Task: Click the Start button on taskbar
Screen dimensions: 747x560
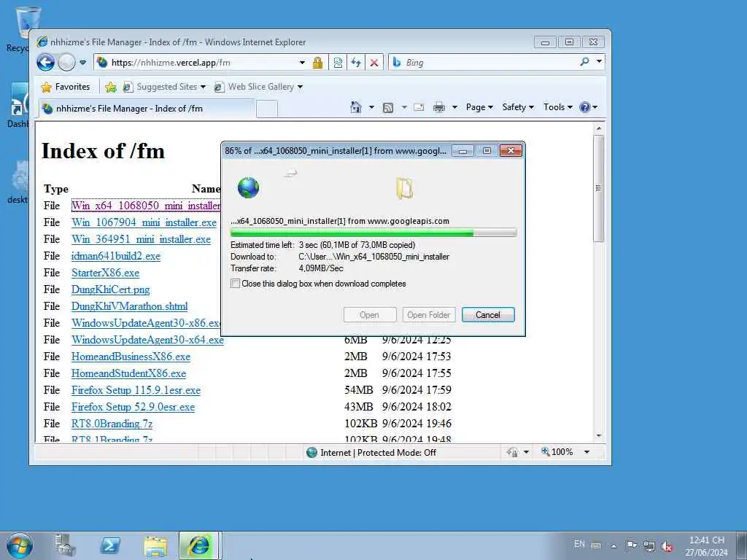Action: pyautogui.click(x=20, y=545)
